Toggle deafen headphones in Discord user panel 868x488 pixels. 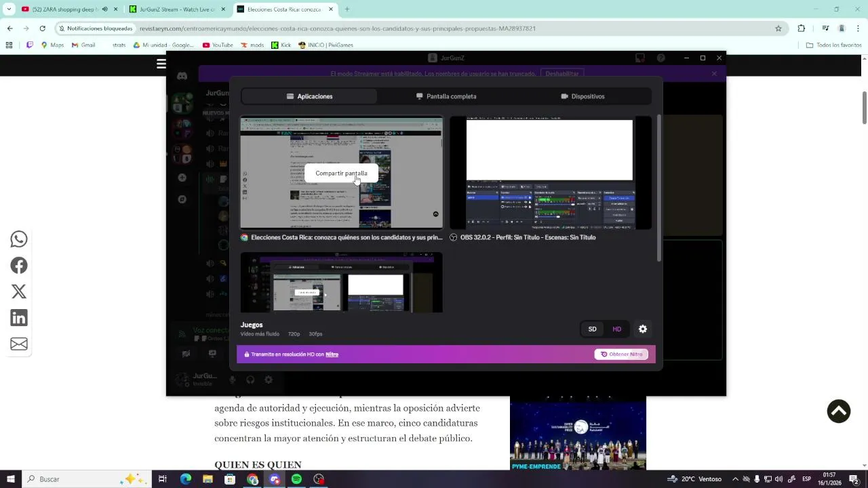tap(250, 380)
